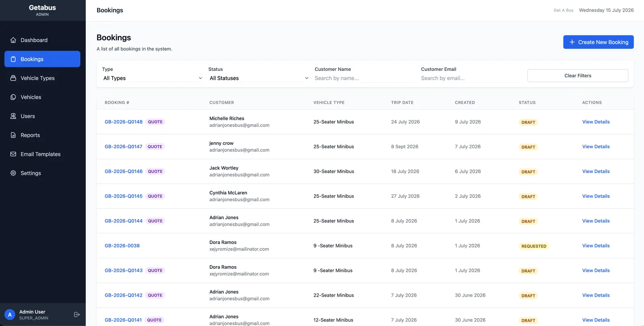644x326 pixels.
Task: Focus the Customer Email search field
Action: (471, 78)
